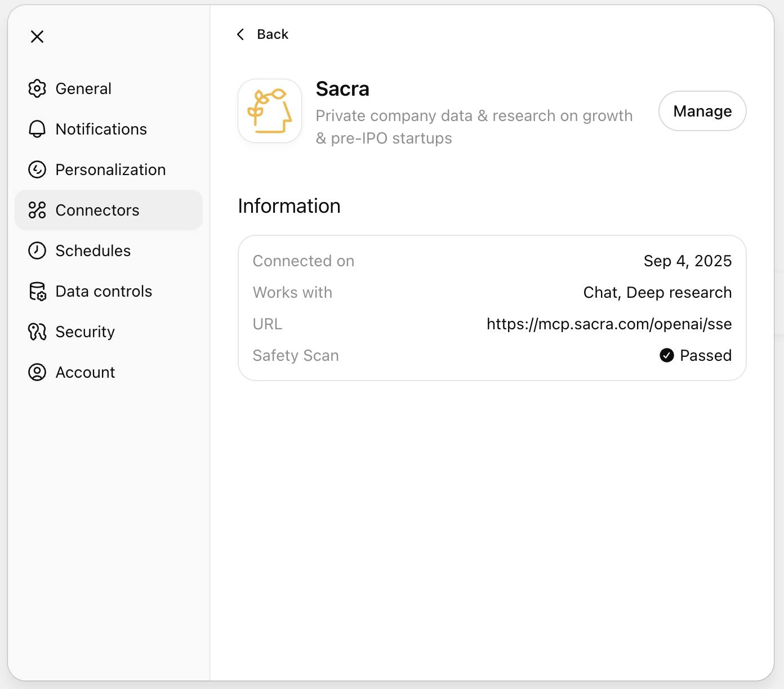Image resolution: width=784 pixels, height=689 pixels.
Task: Open the Account label in sidebar
Action: click(x=85, y=372)
